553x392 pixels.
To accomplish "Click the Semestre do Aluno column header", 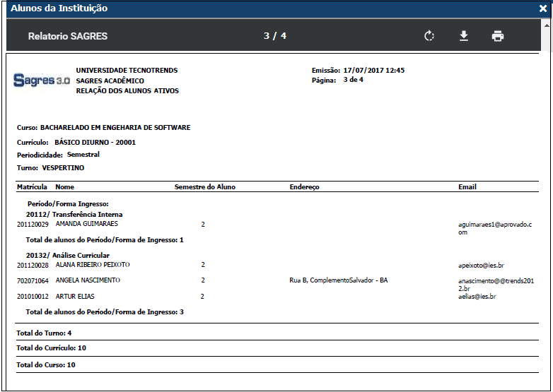I will pos(205,187).
